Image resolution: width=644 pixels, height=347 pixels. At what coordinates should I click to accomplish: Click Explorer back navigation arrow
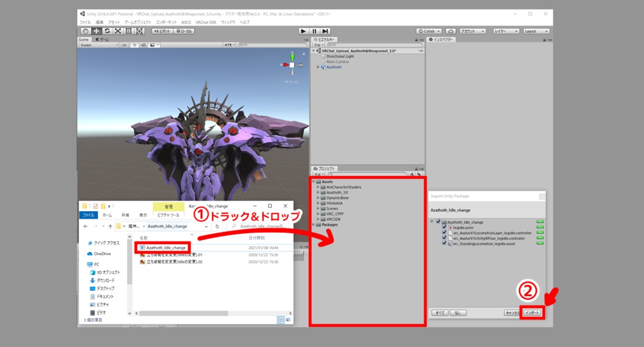[x=86, y=226]
